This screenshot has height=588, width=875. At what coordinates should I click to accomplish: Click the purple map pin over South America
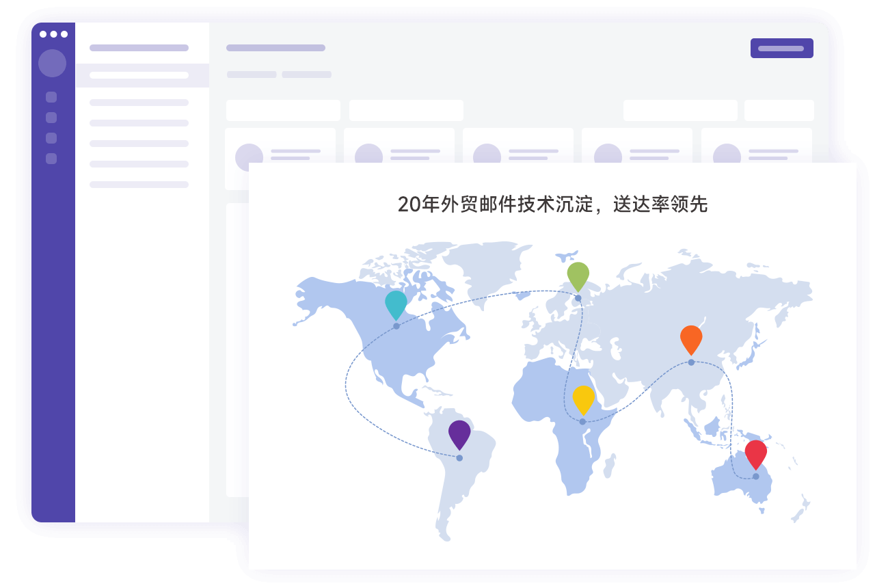(459, 436)
